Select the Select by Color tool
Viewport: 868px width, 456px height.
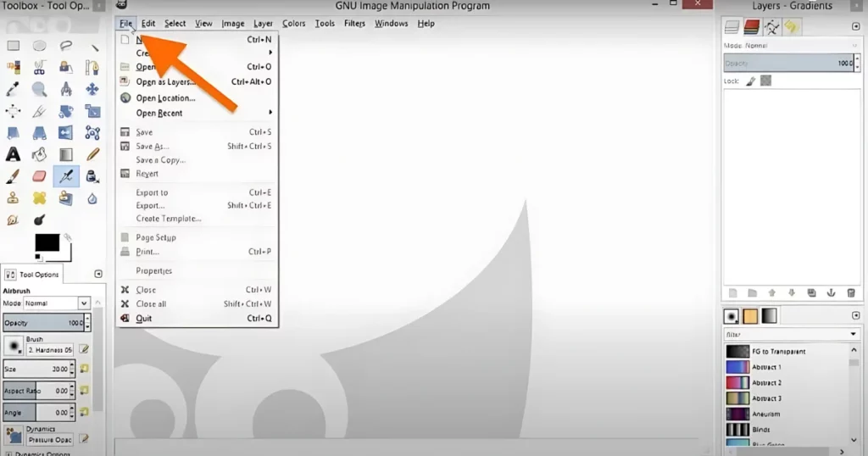[14, 68]
